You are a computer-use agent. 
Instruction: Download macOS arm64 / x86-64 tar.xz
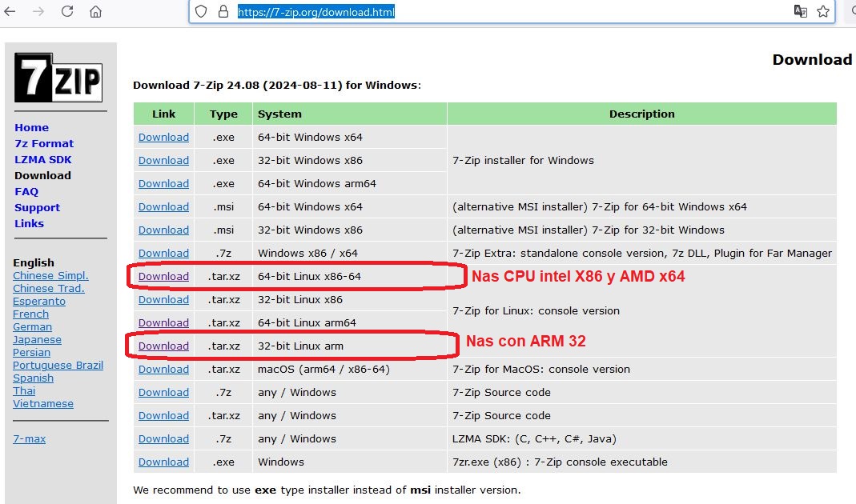tap(163, 370)
